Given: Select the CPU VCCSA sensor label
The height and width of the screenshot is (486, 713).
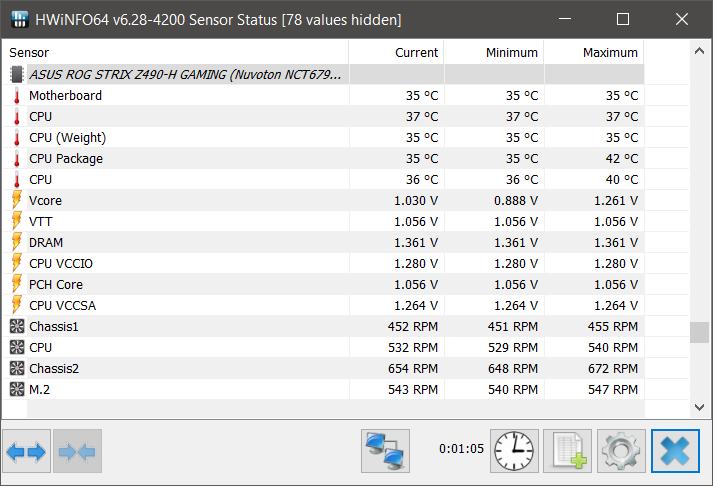Looking at the screenshot, I should [x=63, y=306].
